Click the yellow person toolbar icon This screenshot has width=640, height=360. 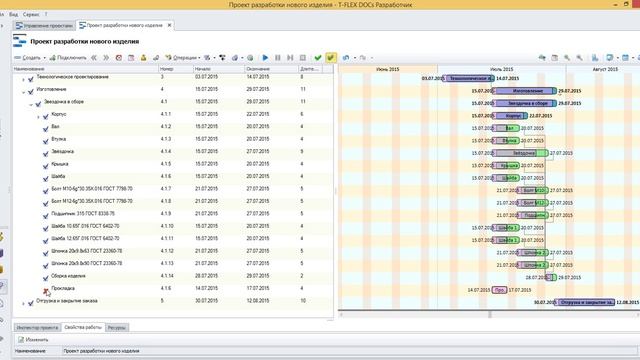coord(143,58)
